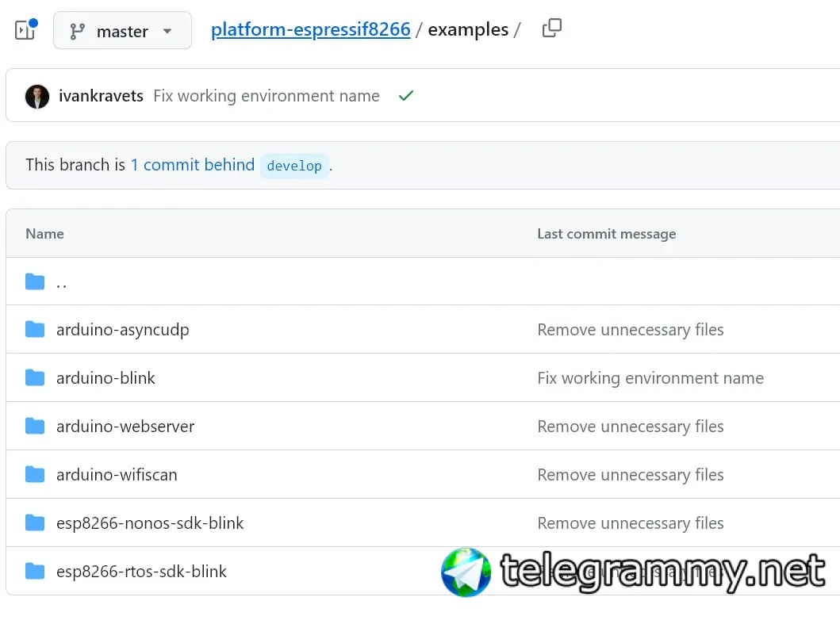Screen dimensions: 840x620
Task: Open ivankravets username link
Action: point(101,96)
